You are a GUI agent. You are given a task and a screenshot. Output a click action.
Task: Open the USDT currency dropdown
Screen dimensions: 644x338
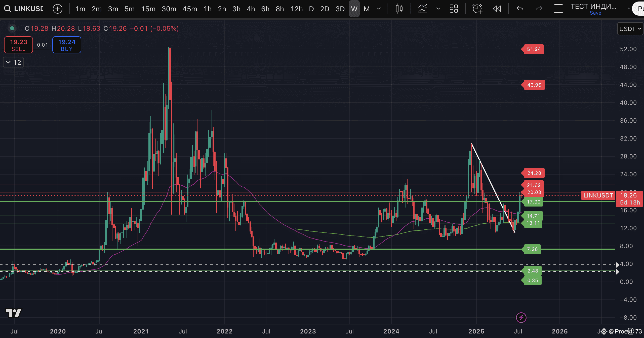[630, 29]
